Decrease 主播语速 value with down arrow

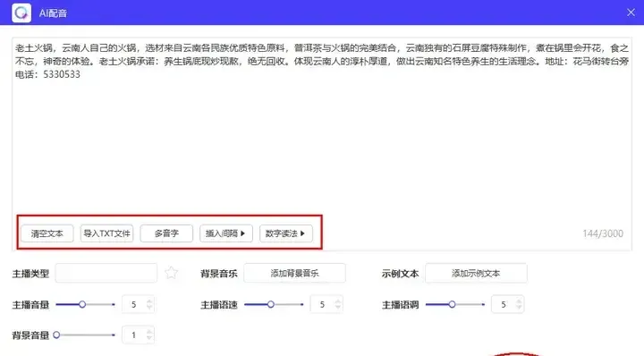click(337, 308)
